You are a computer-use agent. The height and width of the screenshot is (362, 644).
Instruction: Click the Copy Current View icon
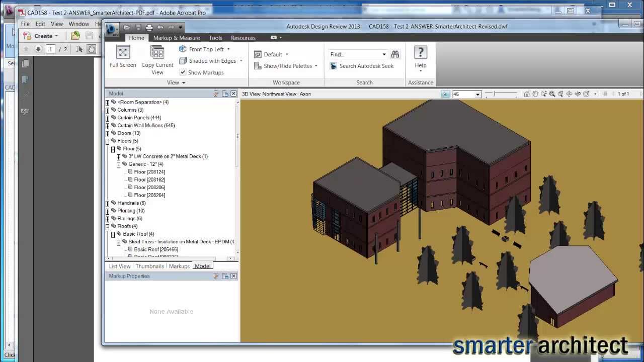click(157, 52)
